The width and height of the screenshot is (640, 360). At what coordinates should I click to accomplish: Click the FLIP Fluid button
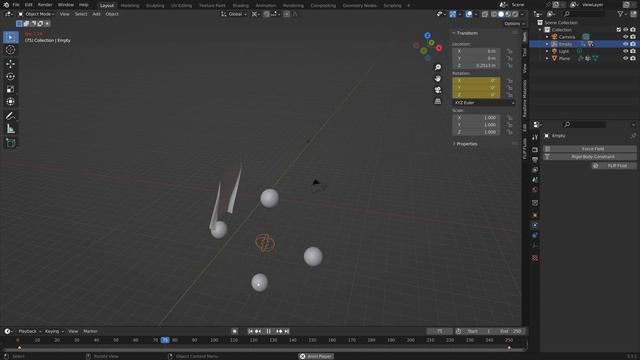pyautogui.click(x=613, y=166)
